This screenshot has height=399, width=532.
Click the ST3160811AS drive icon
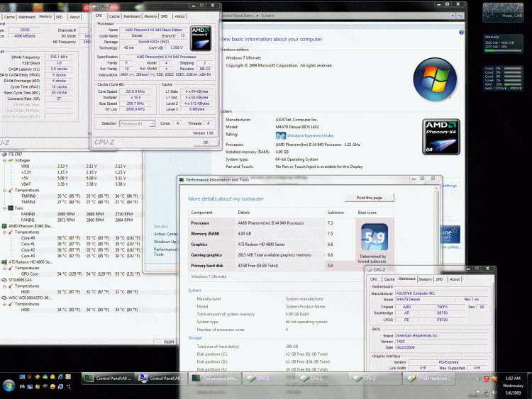[4, 280]
